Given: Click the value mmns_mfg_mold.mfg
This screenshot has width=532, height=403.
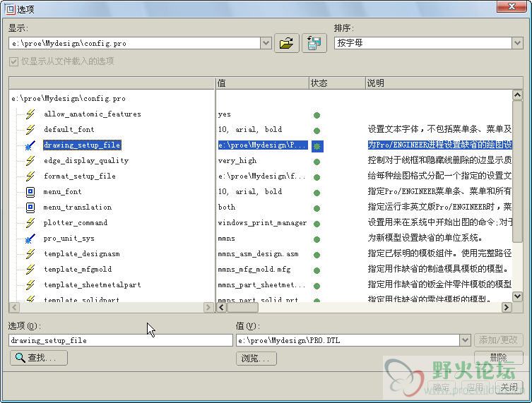Looking at the screenshot, I should click(254, 270).
